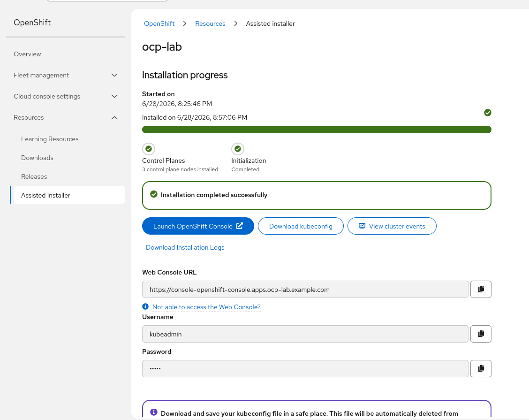
Task: Click the 'Installation progress' heading
Action: (185, 75)
